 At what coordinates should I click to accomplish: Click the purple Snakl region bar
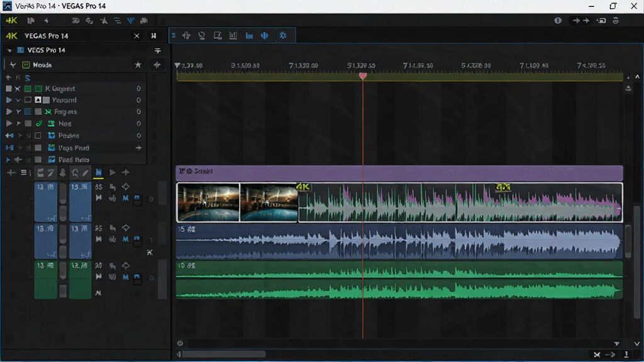[x=399, y=173]
